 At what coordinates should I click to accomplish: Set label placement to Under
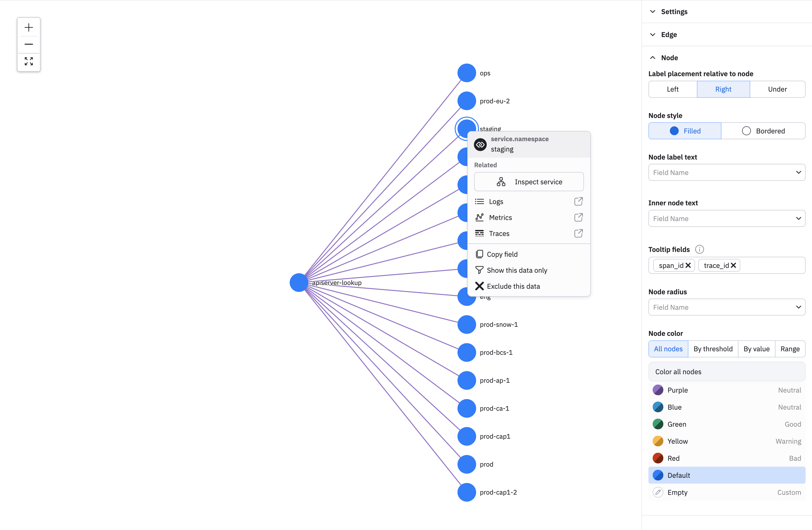click(777, 89)
